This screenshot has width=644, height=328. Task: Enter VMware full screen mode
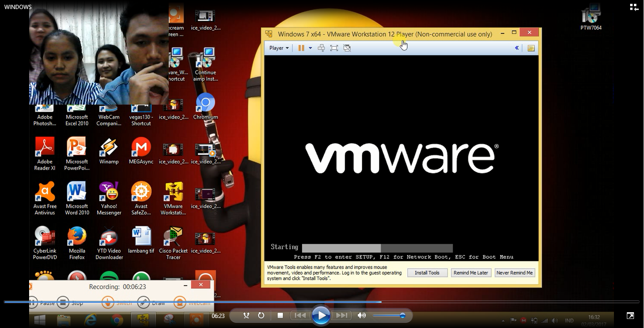(334, 48)
